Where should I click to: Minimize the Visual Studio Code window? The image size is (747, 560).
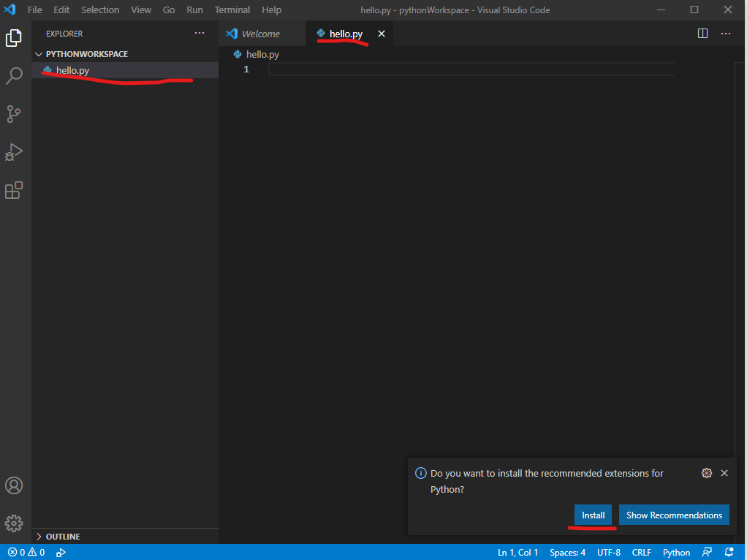pyautogui.click(x=661, y=10)
